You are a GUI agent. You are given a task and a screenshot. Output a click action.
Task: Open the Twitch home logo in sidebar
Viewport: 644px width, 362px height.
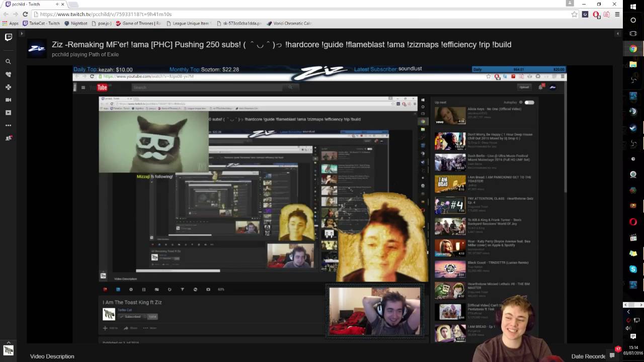(x=8, y=37)
